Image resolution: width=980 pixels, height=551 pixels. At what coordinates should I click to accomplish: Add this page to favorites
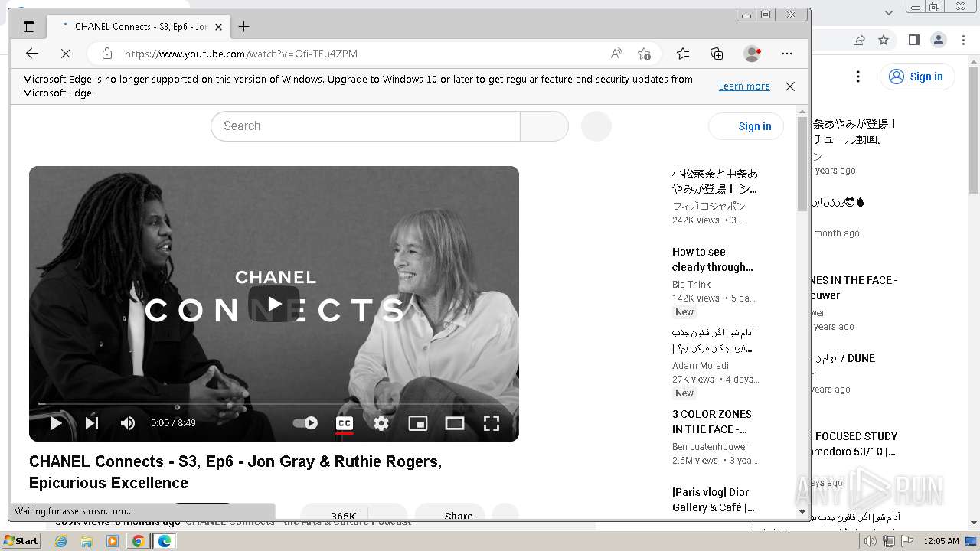point(644,54)
